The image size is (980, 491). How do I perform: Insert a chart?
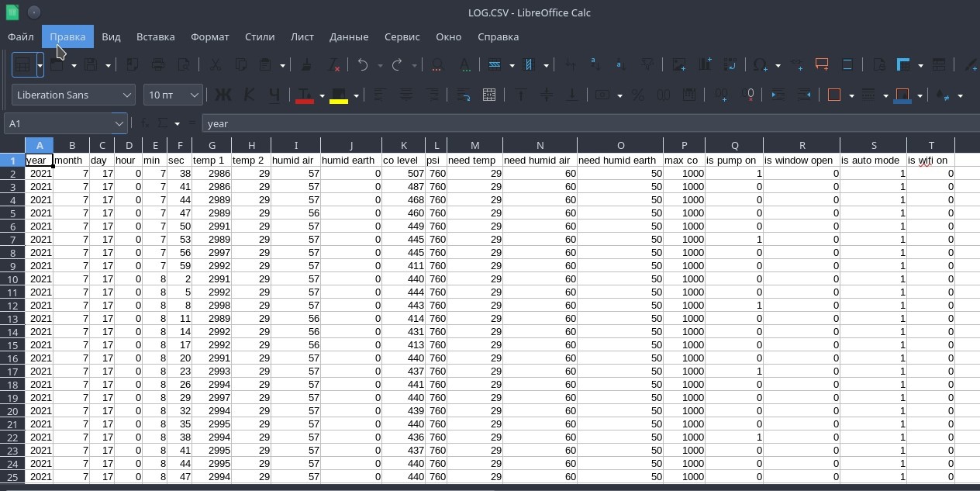coord(705,65)
